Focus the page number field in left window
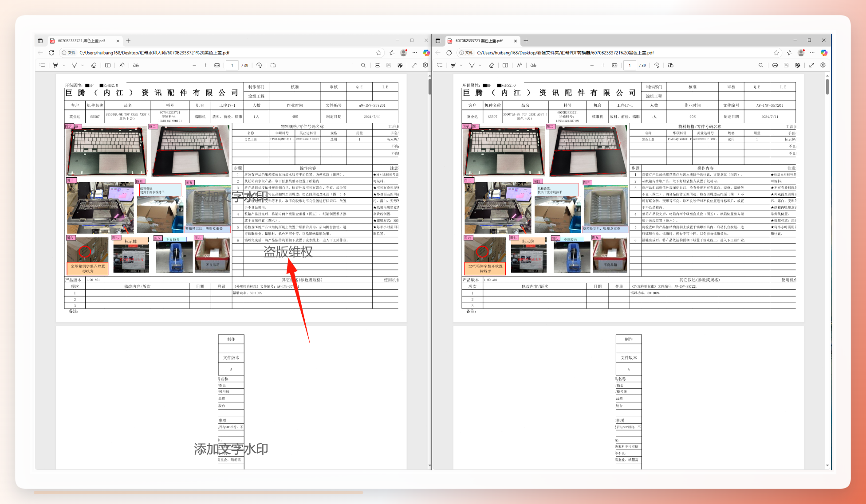This screenshot has width=866, height=504. click(x=232, y=65)
